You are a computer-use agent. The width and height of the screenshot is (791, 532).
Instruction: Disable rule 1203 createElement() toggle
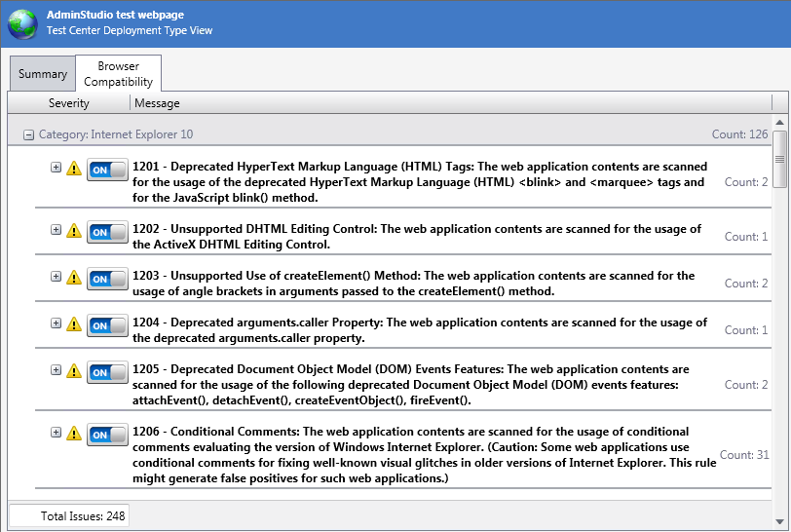[x=107, y=279]
